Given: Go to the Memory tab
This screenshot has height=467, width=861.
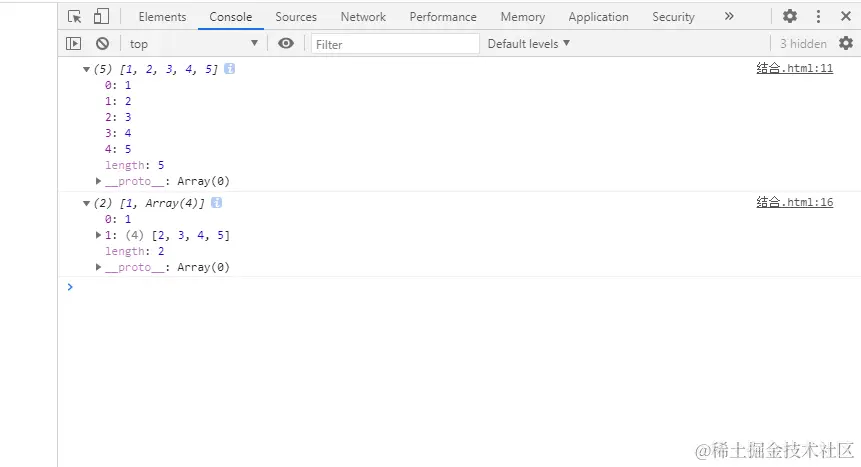Looking at the screenshot, I should click(x=523, y=17).
